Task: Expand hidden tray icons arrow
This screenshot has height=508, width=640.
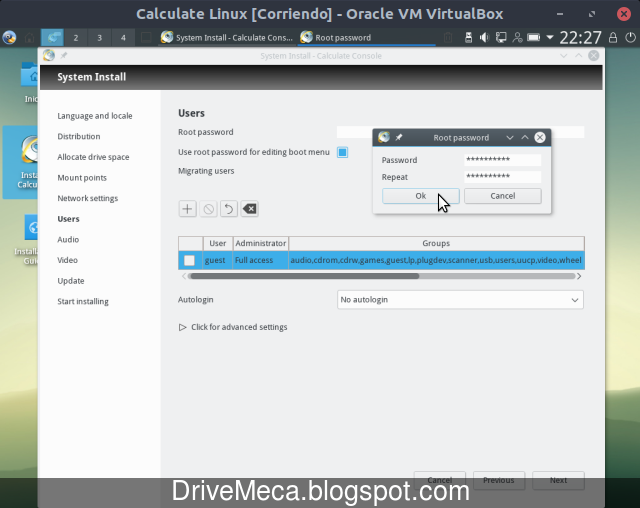Action: [550, 38]
